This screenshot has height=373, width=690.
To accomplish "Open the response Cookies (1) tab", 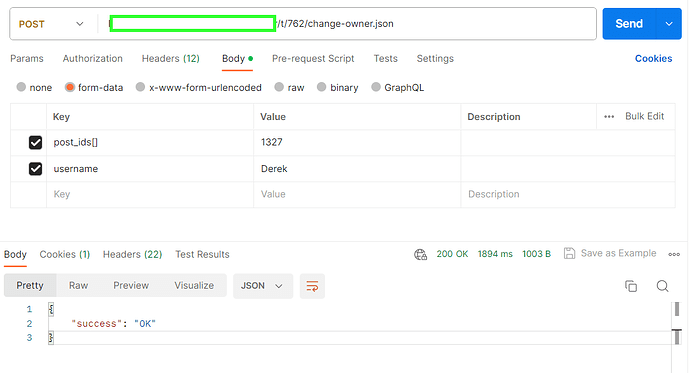I will click(65, 254).
